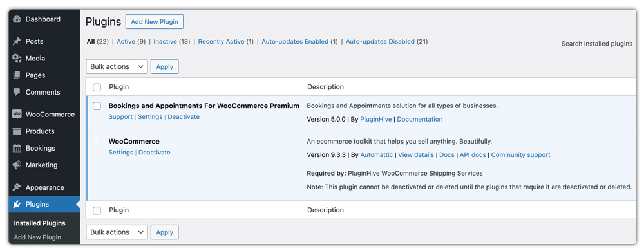Open WooCommerce View details link

coord(416,155)
